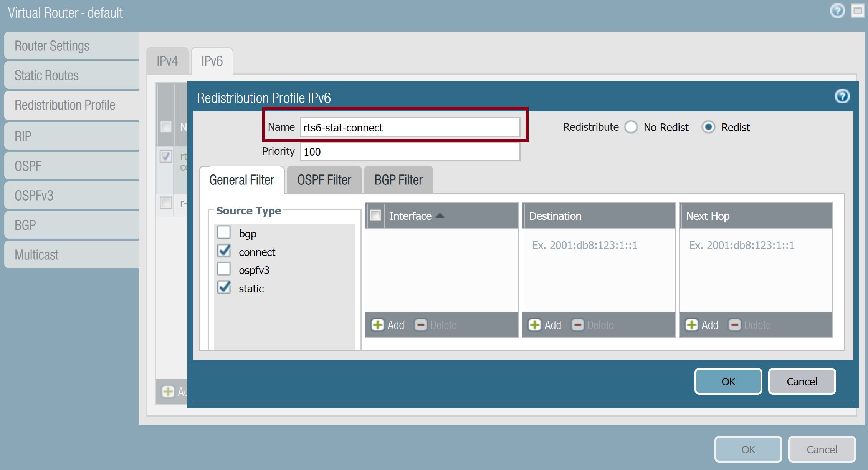This screenshot has height=470, width=868.
Task: Enable the bgp source type
Action: point(224,233)
